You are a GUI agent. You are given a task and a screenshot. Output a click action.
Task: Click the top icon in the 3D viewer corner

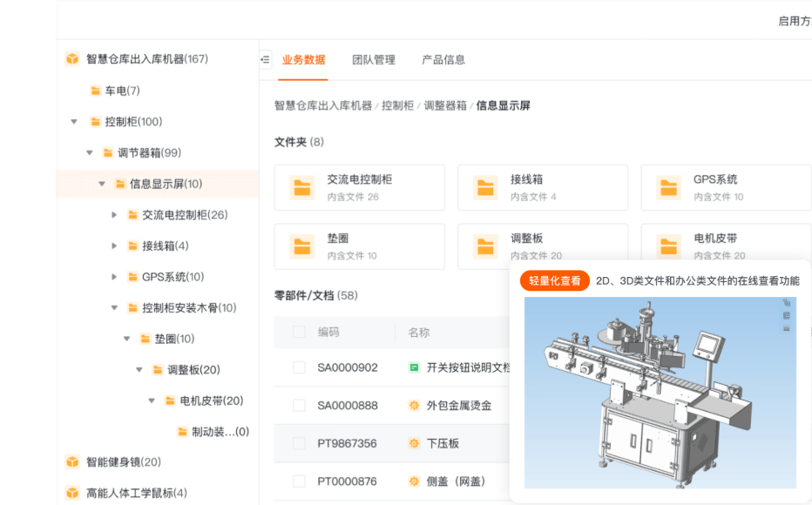(x=786, y=303)
